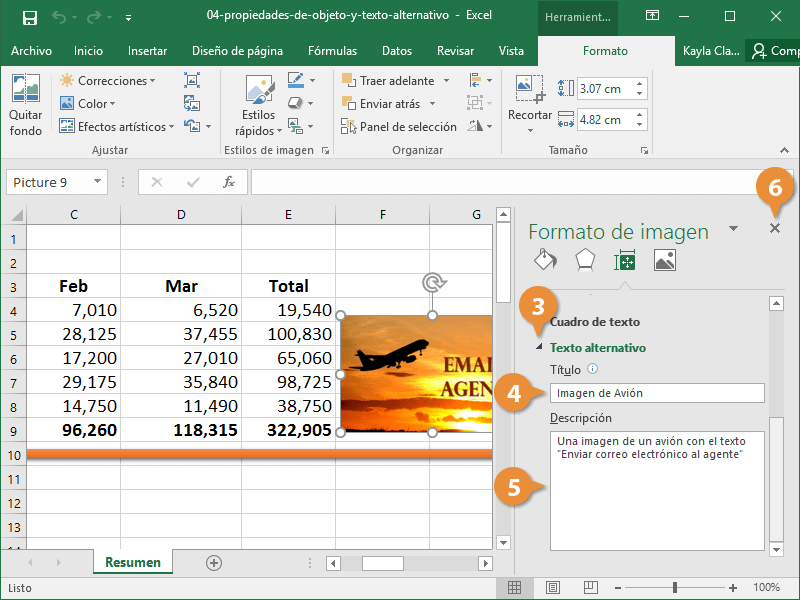Click the Save disk icon
Image resolution: width=800 pixels, height=600 pixels.
click(29, 17)
